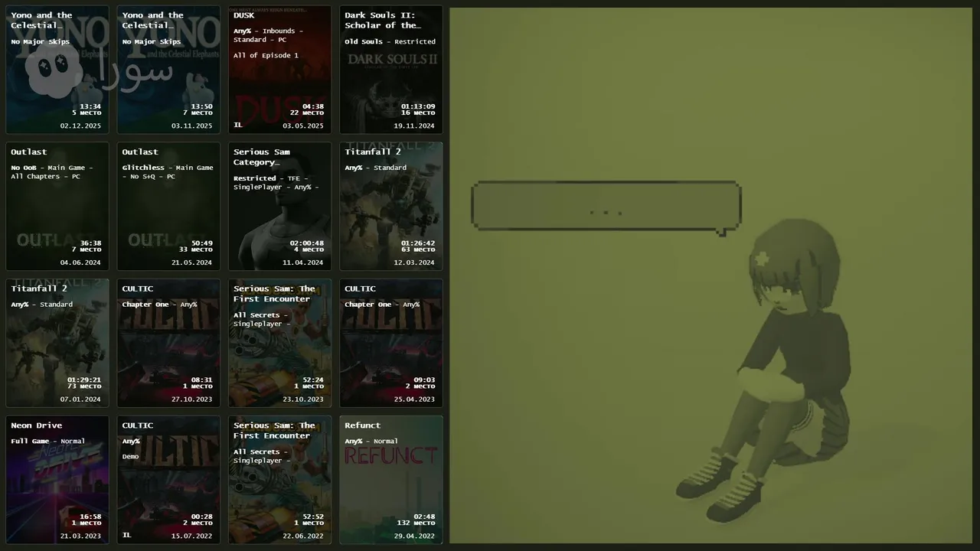This screenshot has width=980, height=551.
Task: Open the CULTIC card dated 25.04.2023
Action: click(x=391, y=343)
